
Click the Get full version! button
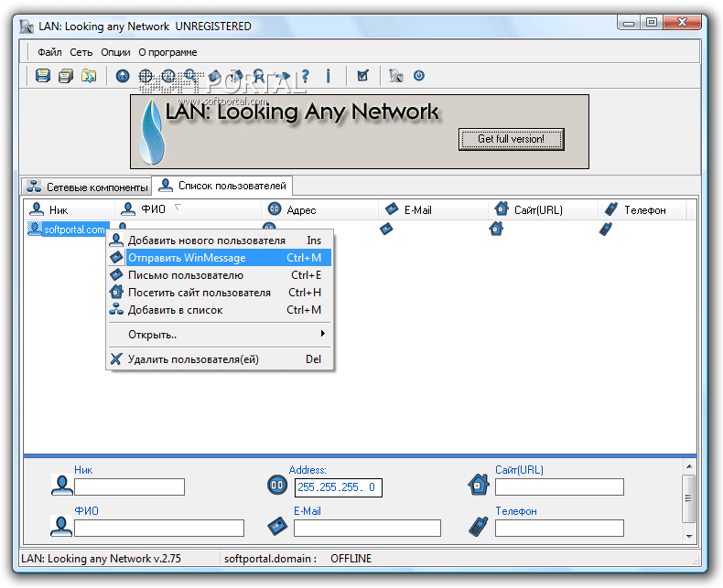tap(511, 139)
